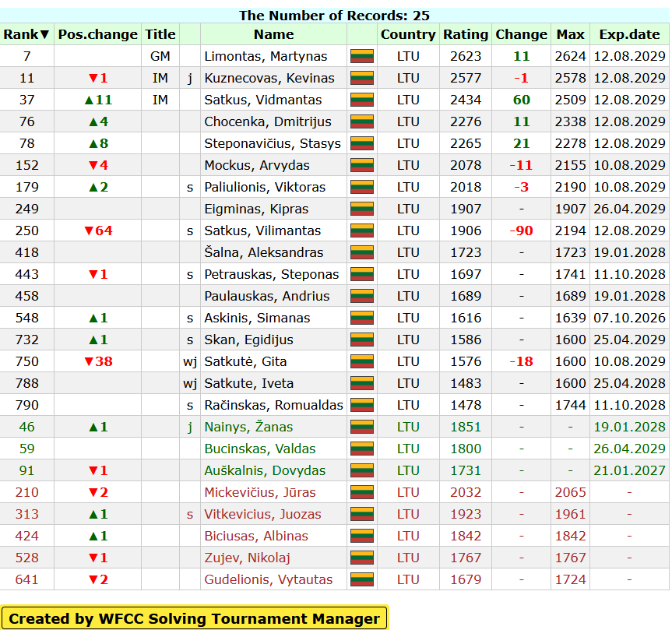Select name Račinskas, Romualdas

273,405
